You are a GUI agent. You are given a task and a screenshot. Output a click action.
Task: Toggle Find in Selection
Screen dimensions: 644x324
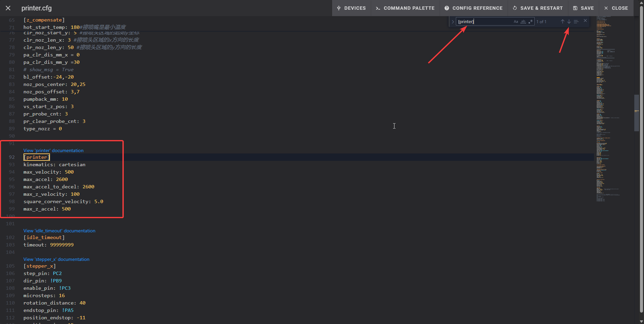click(576, 21)
